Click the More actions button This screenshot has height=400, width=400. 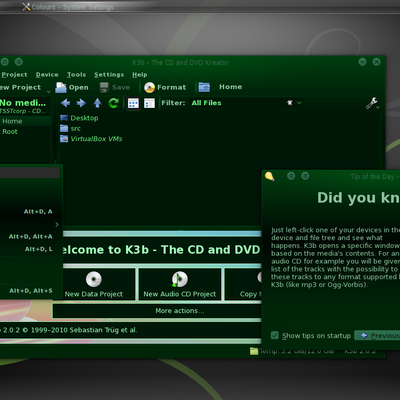tap(157, 311)
